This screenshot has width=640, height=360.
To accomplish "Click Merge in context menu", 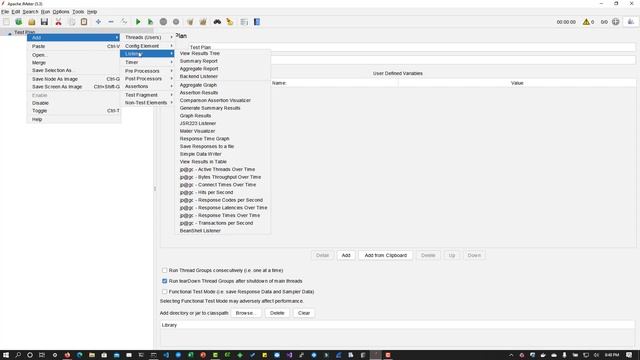I will [x=74, y=63].
